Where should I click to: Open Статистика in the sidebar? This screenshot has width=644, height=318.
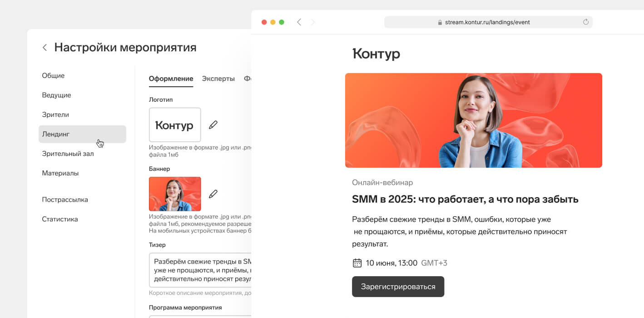pyautogui.click(x=60, y=219)
